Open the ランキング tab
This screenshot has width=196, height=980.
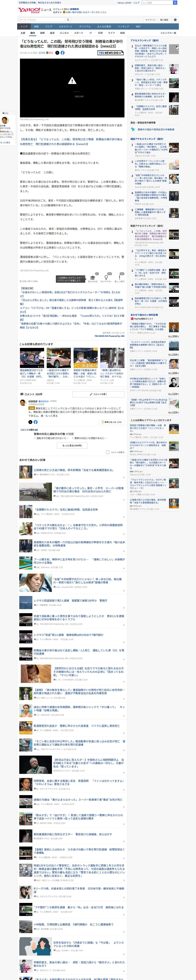pyautogui.click(x=123, y=27)
